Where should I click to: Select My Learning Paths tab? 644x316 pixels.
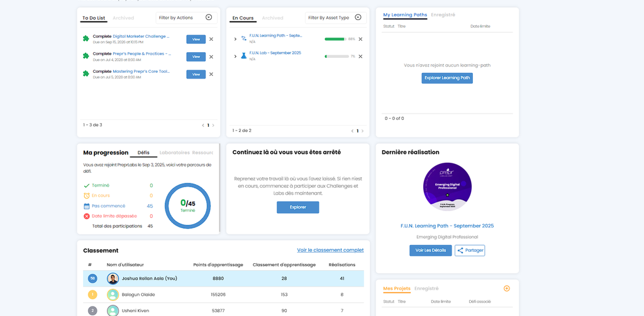[x=405, y=15]
